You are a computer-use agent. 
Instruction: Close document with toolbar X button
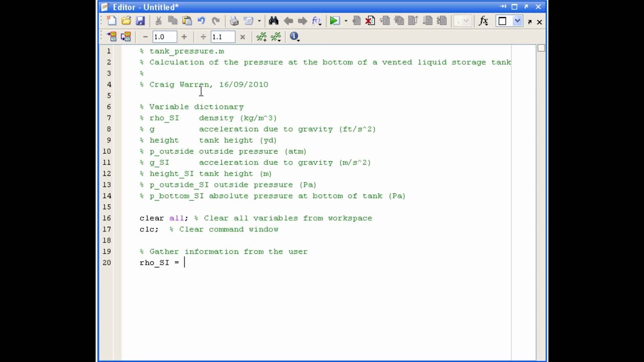point(539,22)
